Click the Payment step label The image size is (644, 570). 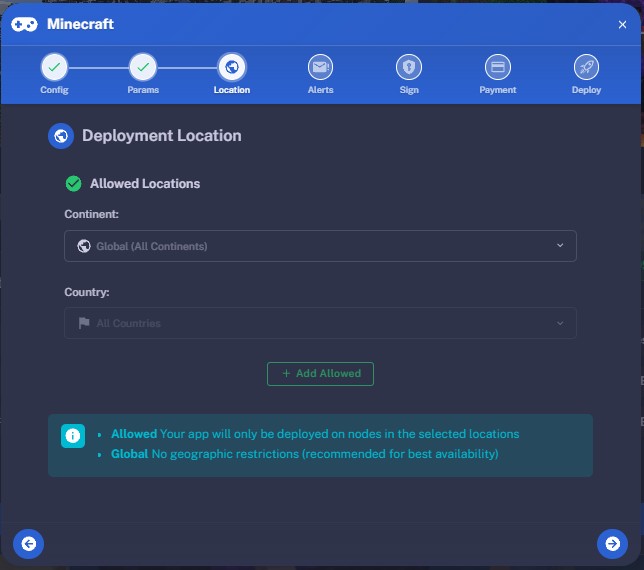point(497,90)
